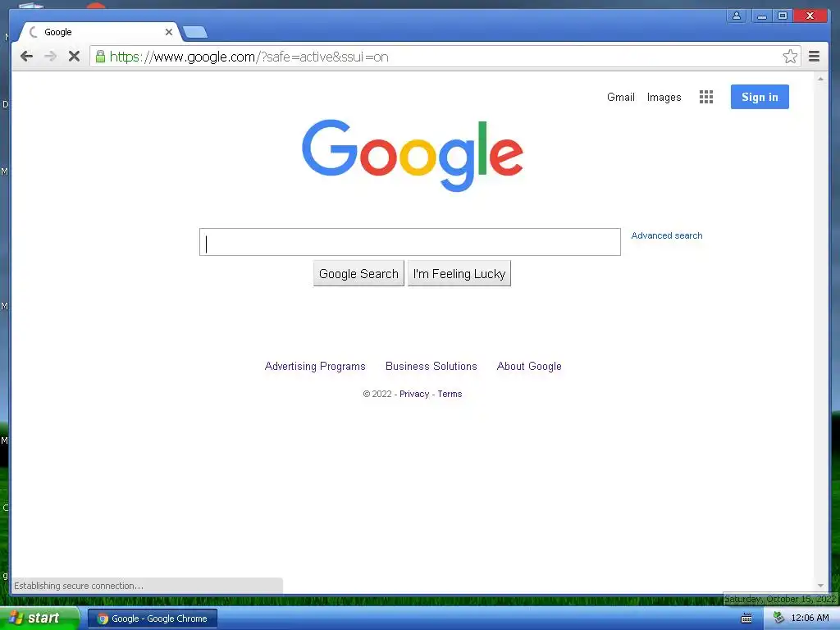The height and width of the screenshot is (630, 840).
Task: Go back with the browser back arrow
Action: coord(27,57)
